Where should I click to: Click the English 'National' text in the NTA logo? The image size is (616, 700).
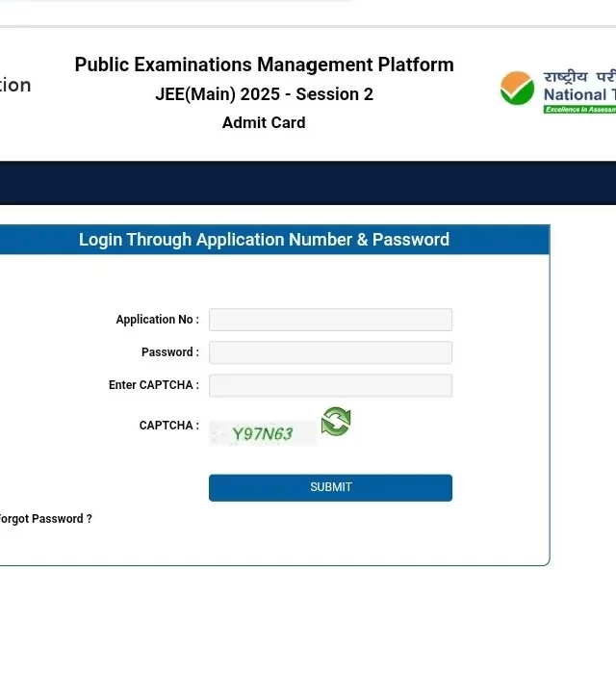576,94
